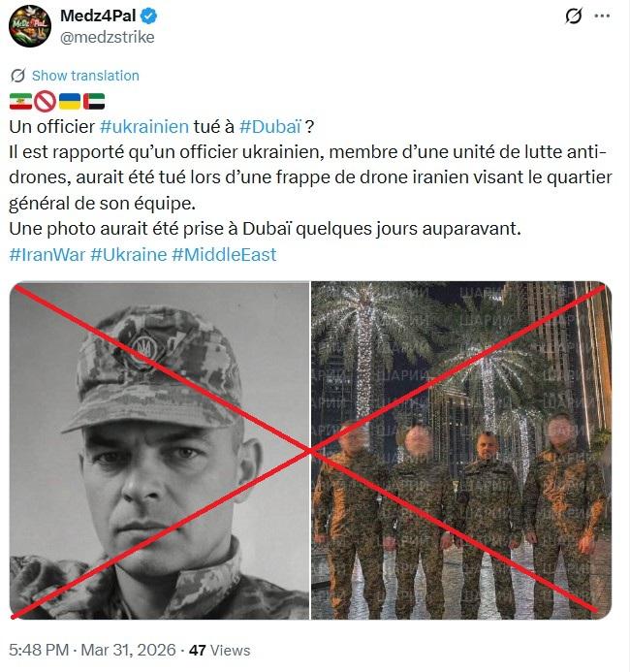Open the three-dots more options menu
The height and width of the screenshot is (672, 630).
(x=602, y=16)
